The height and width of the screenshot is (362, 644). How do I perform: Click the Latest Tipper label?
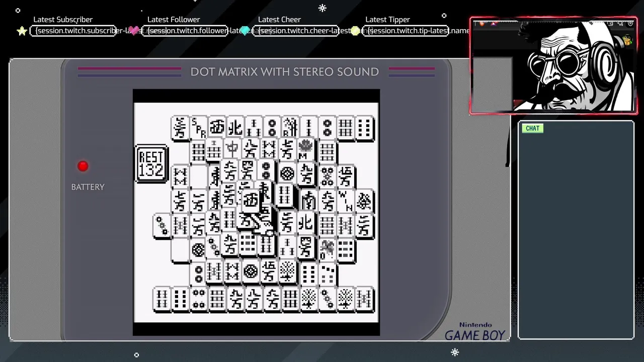387,20
